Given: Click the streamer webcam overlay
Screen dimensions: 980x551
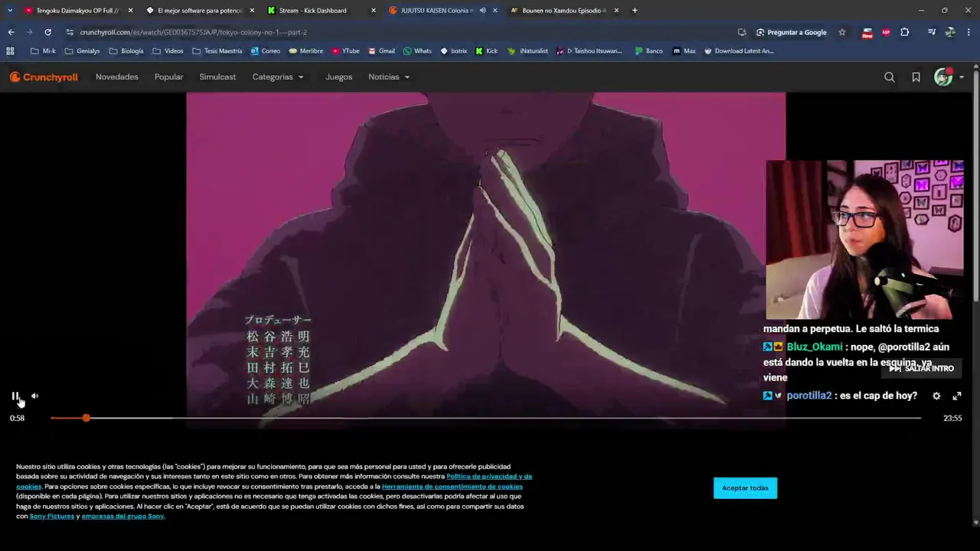Looking at the screenshot, I should pyautogui.click(x=864, y=240).
